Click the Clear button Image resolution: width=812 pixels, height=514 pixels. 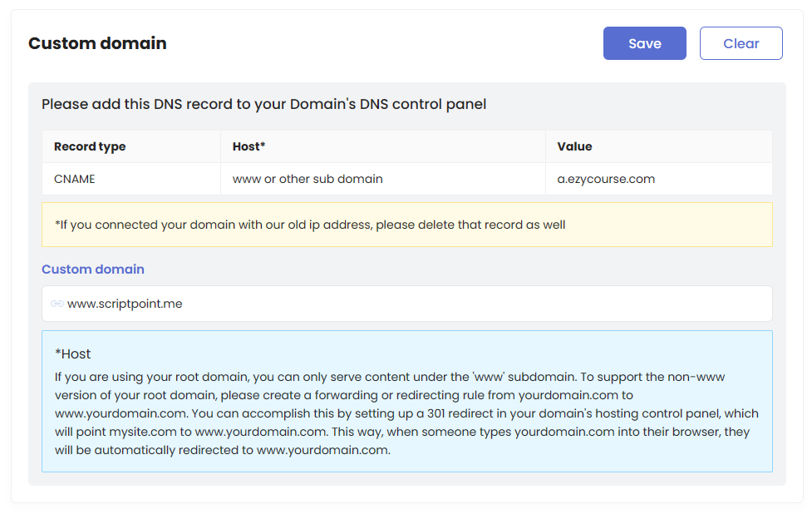click(x=741, y=43)
